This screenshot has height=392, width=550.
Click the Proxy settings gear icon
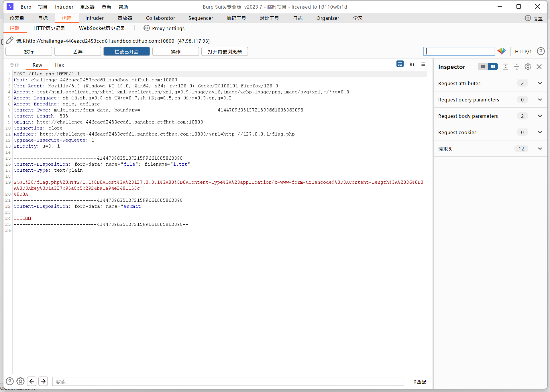pos(147,28)
